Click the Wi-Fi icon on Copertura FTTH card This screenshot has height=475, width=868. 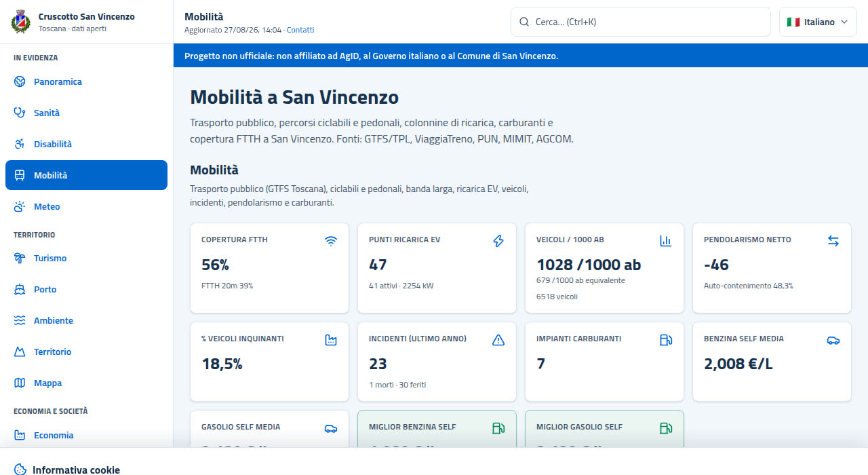point(331,241)
